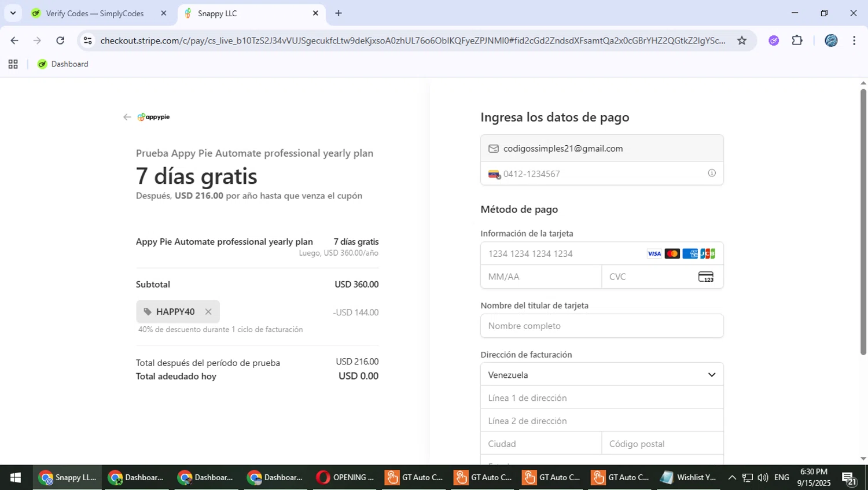Click the volume tray icon
The image size is (868, 490).
[763, 477]
